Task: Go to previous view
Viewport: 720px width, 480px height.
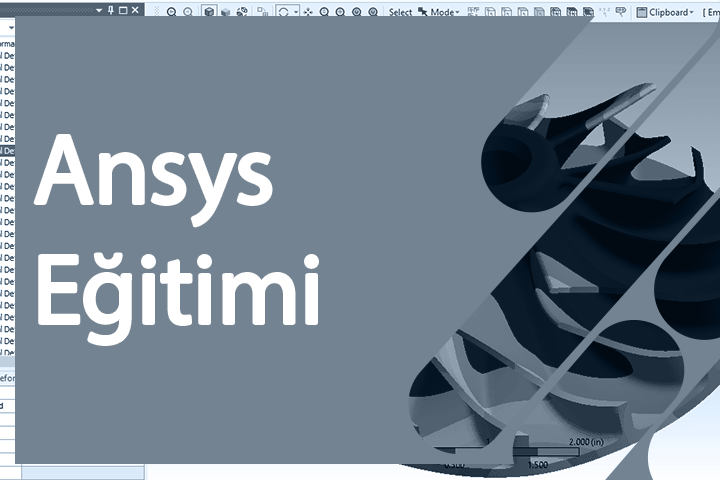Action: click(x=171, y=12)
